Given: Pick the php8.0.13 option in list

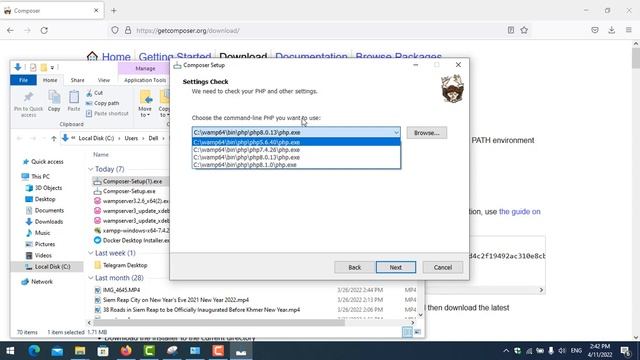Looking at the screenshot, I should (x=296, y=157).
